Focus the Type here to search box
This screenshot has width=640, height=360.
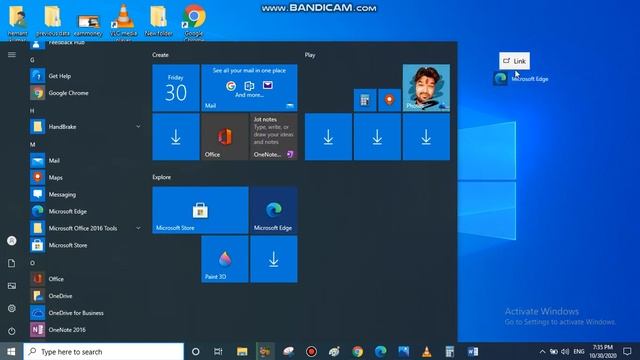coord(104,351)
